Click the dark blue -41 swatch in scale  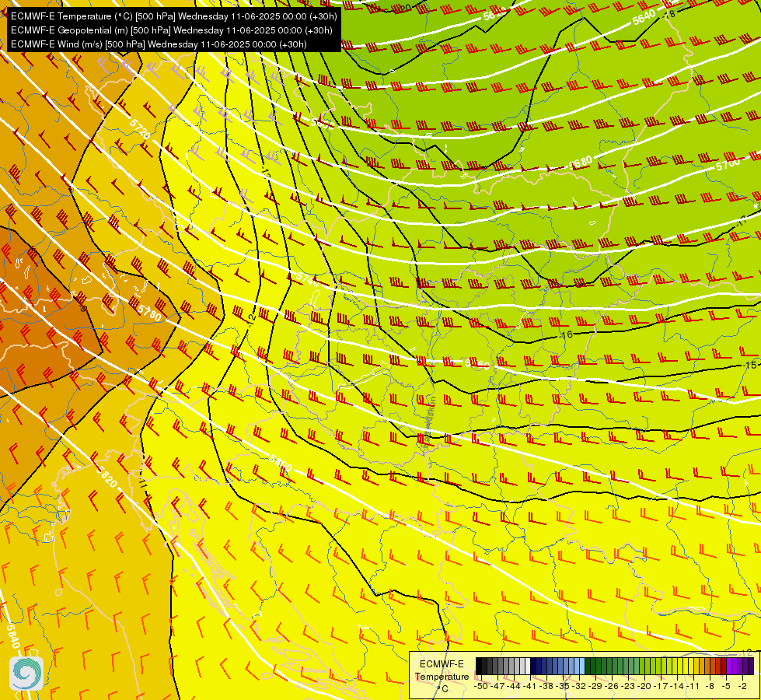coord(533,666)
